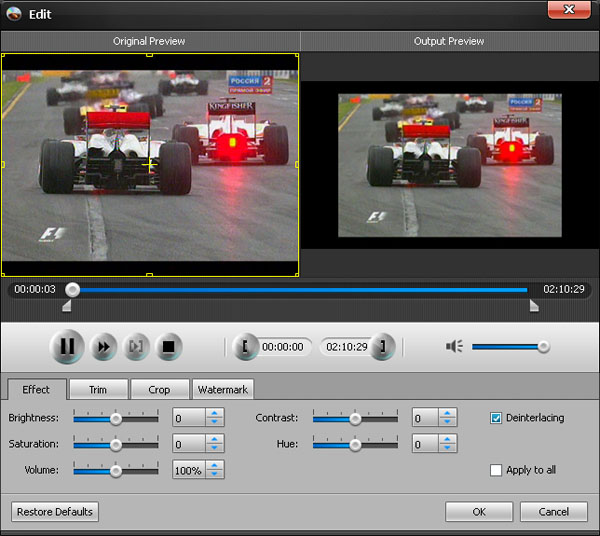
Task: Click the Contrast spinner arrows
Action: [448, 418]
